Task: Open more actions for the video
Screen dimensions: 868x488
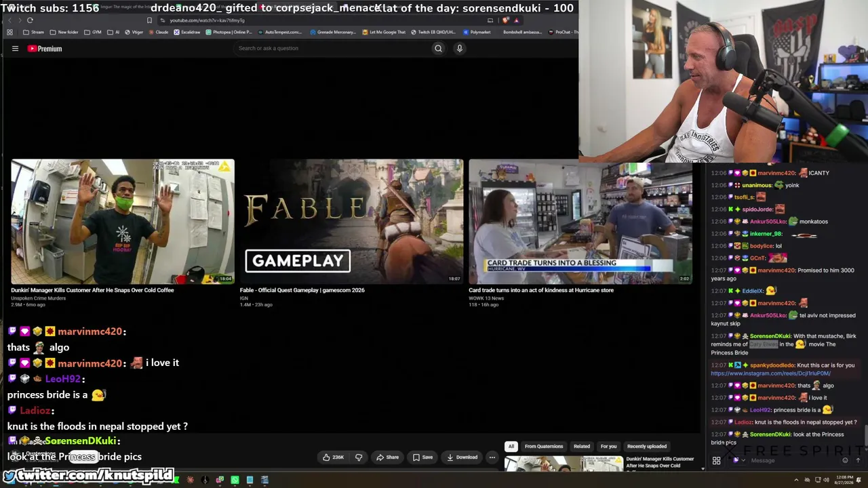Action: click(x=492, y=457)
